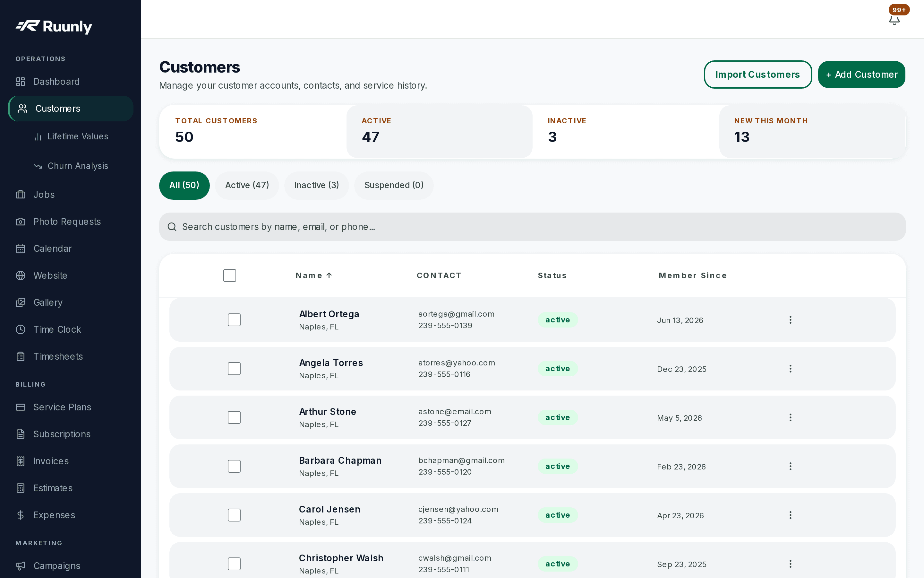Show the All (50) filter tab

(x=184, y=185)
